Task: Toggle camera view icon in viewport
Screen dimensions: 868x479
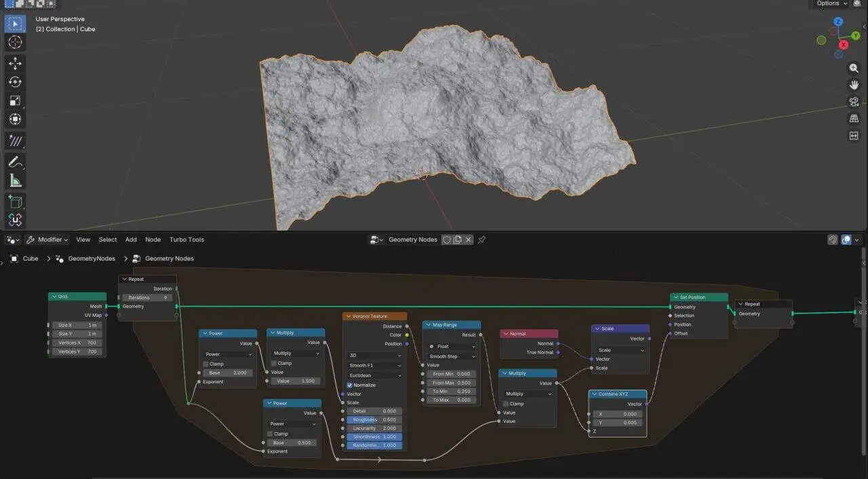Action: click(x=854, y=102)
